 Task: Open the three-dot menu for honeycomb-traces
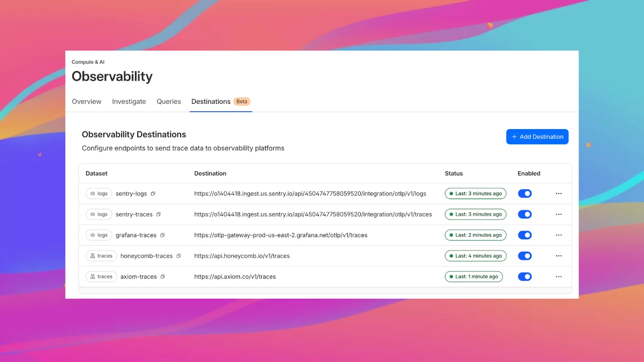click(x=559, y=256)
